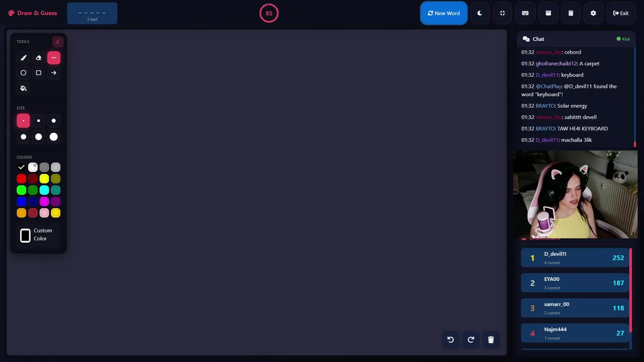Choose the fourth brush size

click(x=23, y=137)
